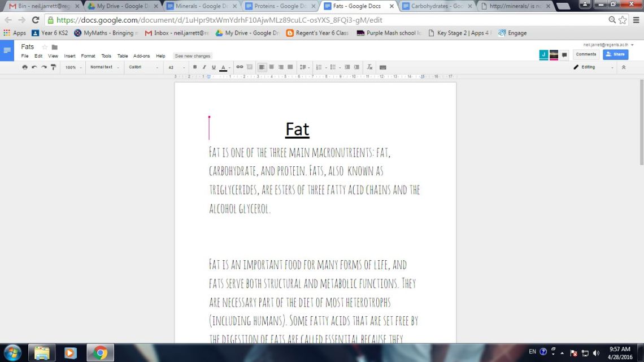Screen dimensions: 644x362
Task: Click the Print icon
Action: (x=24, y=67)
